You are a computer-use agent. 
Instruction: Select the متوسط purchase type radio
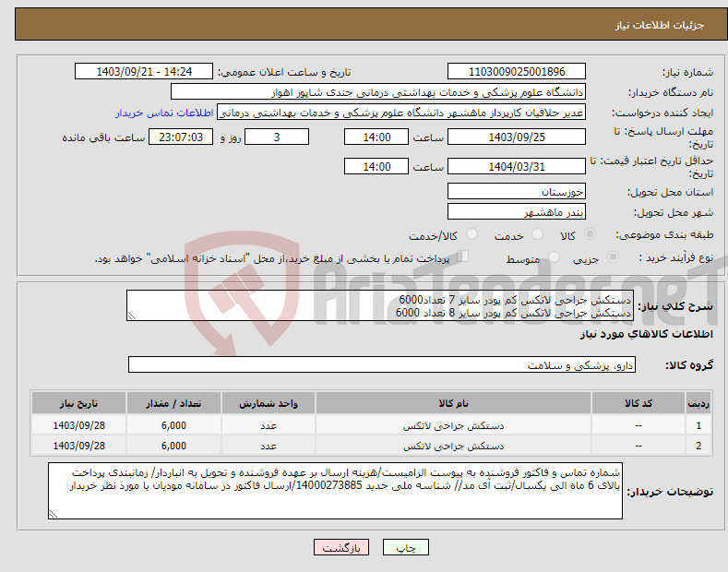[554, 256]
